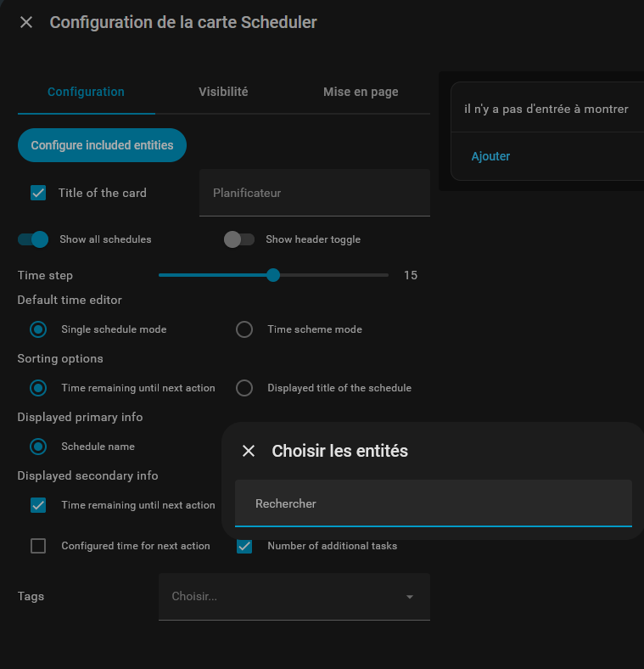Click the Tags dropdown arrow

[410, 597]
